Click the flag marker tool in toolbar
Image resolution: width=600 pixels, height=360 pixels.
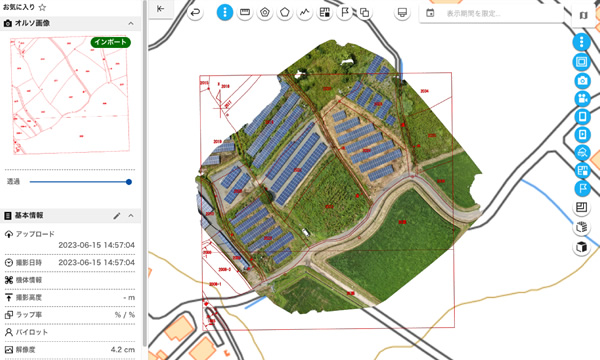344,13
